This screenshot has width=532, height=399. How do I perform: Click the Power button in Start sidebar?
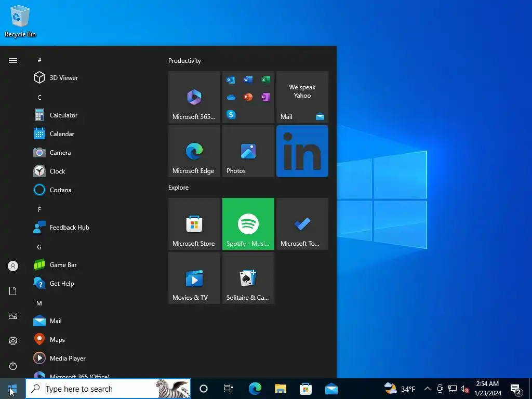click(13, 366)
